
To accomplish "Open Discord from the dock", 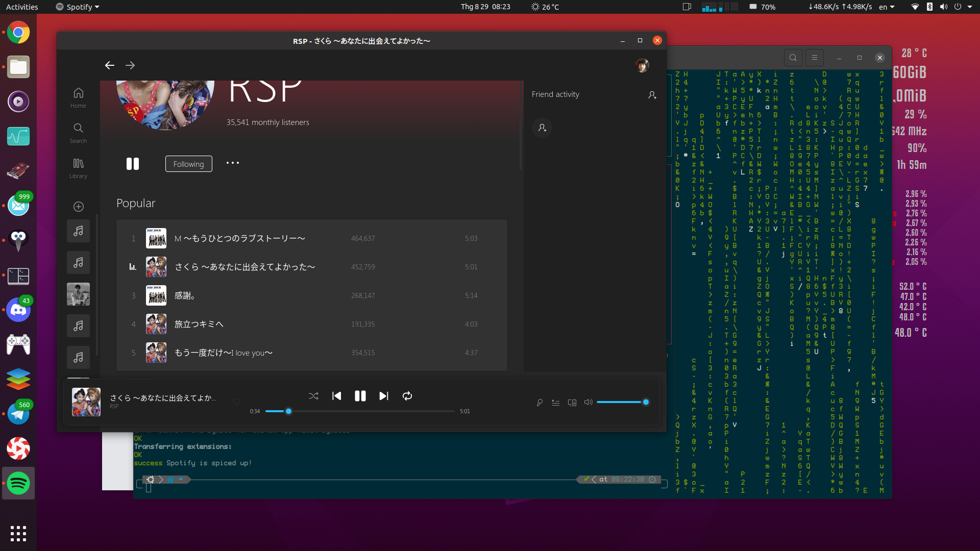I will point(18,310).
